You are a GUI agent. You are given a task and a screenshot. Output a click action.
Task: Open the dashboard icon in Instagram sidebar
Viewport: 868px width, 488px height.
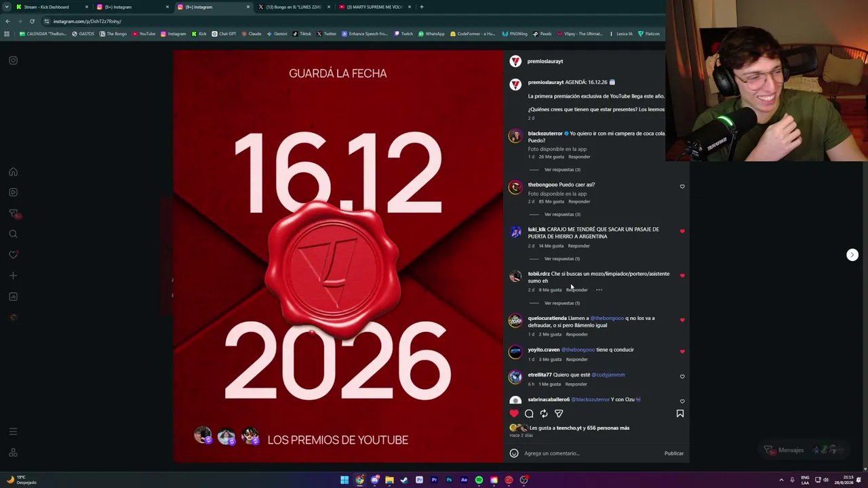[13, 297]
